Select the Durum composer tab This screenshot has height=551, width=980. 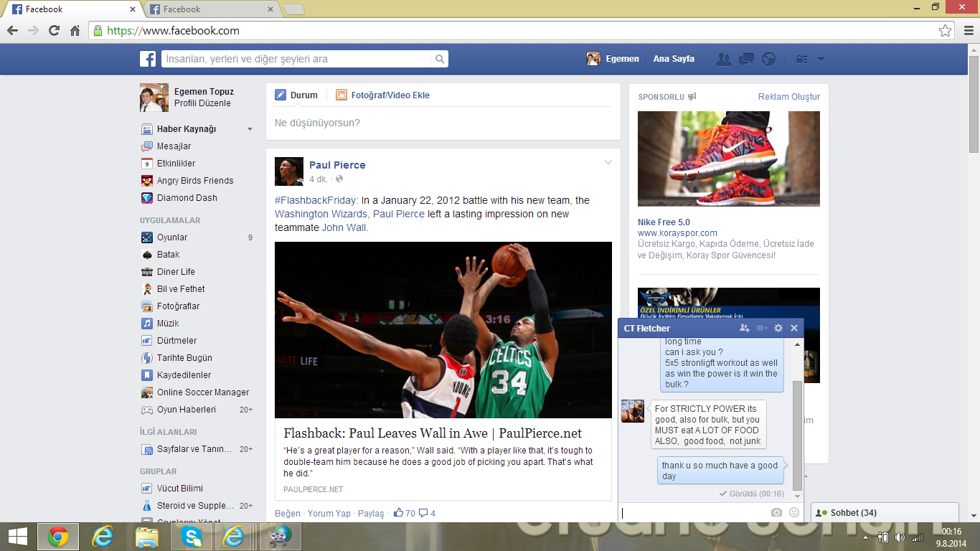point(297,95)
